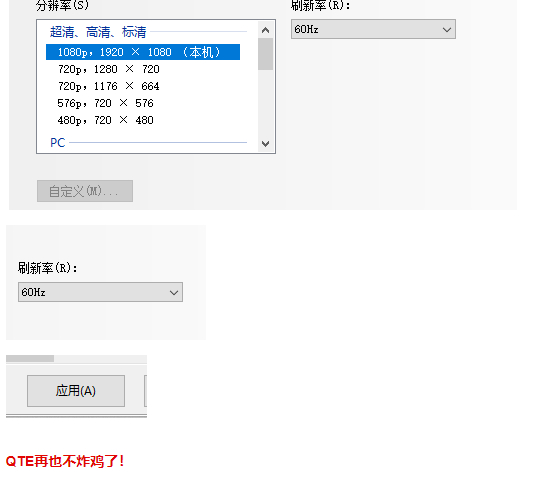
Task: Click the horizontal scrollbar thumb above 应用(A)
Action: [x=30, y=359]
